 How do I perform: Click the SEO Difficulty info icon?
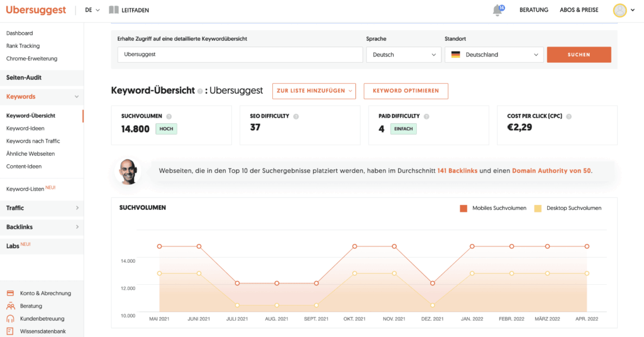tap(296, 116)
